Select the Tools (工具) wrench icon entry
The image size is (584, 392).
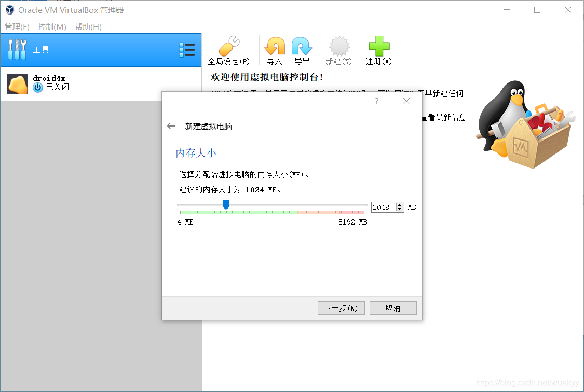[x=17, y=49]
